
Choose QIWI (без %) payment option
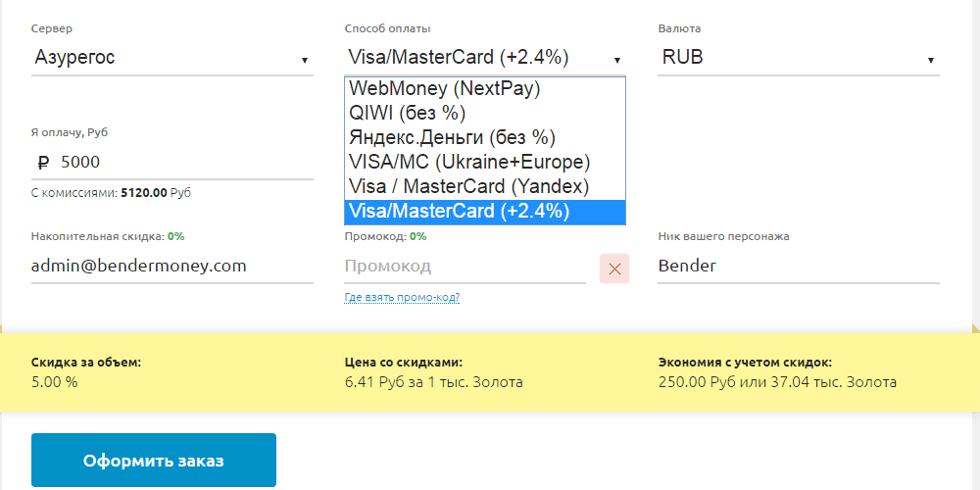[484, 114]
